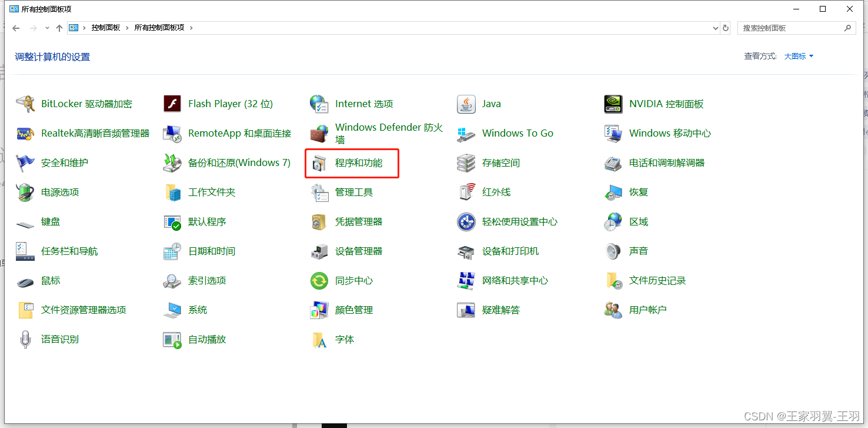This screenshot has height=428, width=868.
Task: Click the Realtek高清晰音频管理器 icon
Action: pos(25,134)
